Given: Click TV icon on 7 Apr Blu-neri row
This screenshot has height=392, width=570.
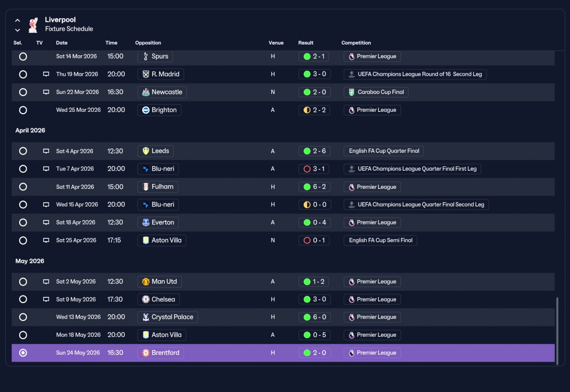Looking at the screenshot, I should (x=46, y=169).
